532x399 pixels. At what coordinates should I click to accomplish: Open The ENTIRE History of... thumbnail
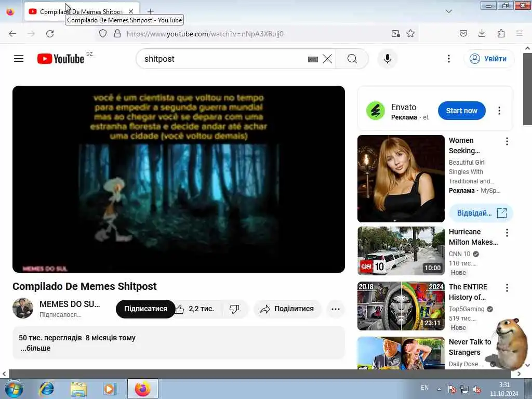coord(401,306)
